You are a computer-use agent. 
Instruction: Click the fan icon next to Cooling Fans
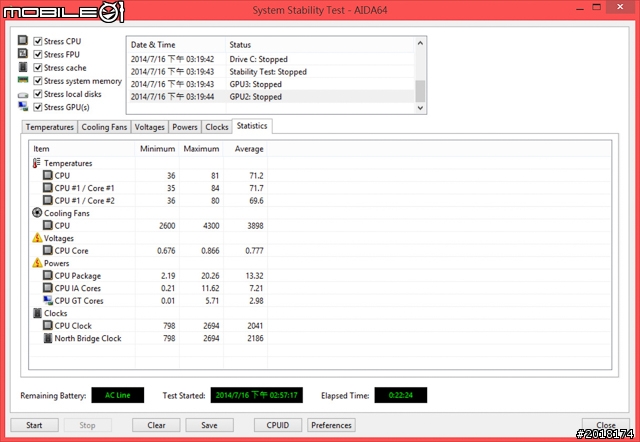37,213
